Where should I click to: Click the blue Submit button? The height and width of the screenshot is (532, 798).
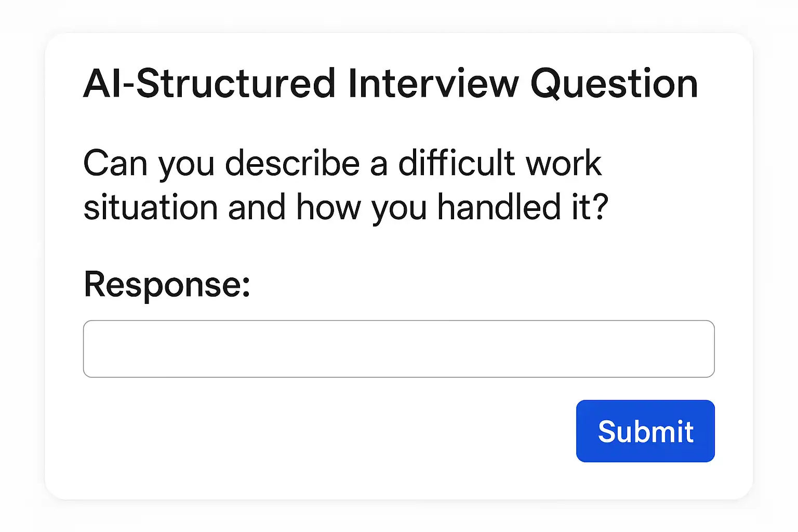[645, 431]
